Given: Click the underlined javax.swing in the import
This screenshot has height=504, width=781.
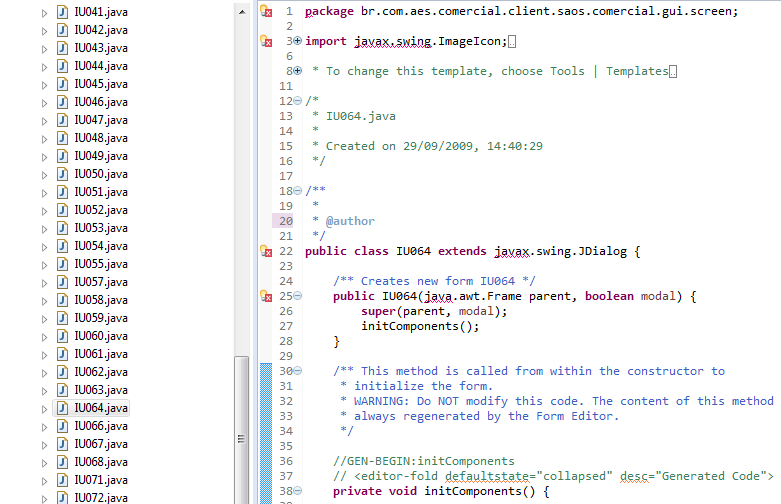Looking at the screenshot, I should [x=392, y=41].
